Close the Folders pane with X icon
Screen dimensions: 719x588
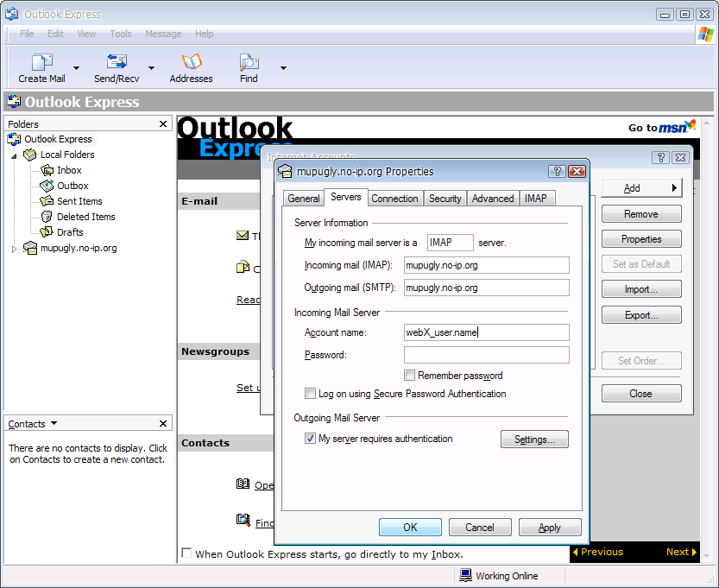(163, 124)
